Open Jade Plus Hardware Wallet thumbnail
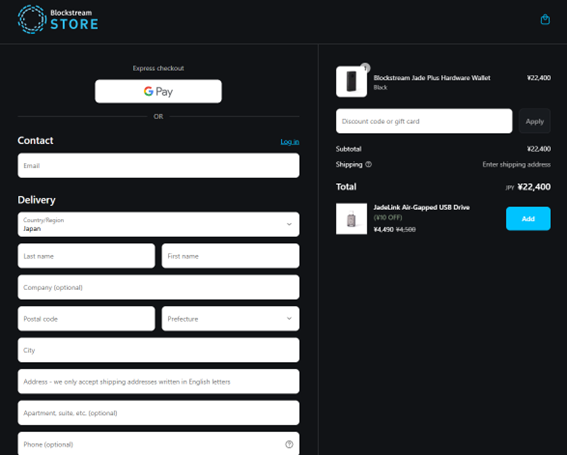The height and width of the screenshot is (455, 567). [x=351, y=81]
